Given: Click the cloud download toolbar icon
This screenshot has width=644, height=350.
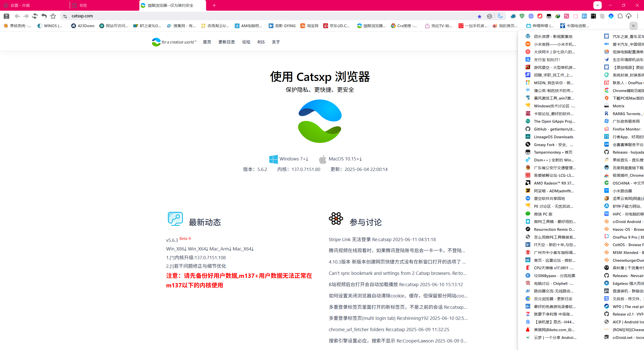Looking at the screenshot, I should (629, 16).
